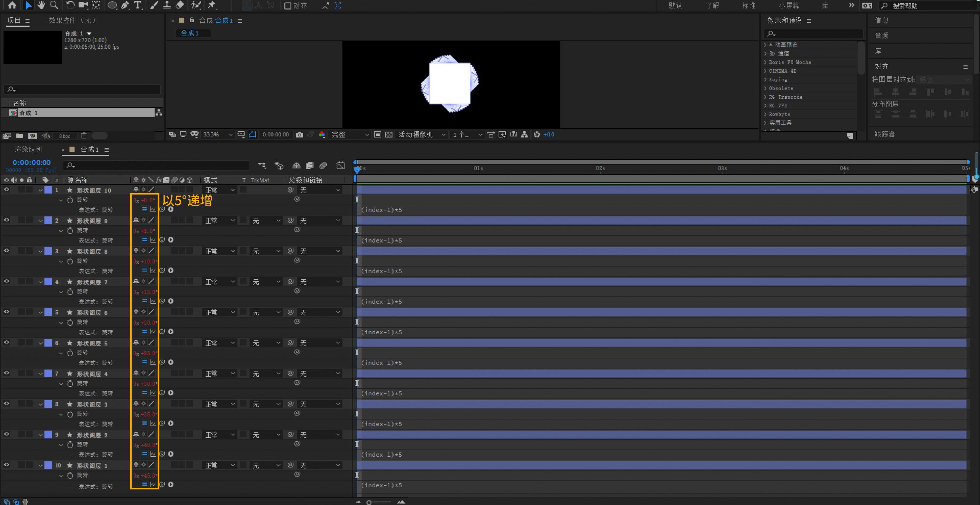Image resolution: width=980 pixels, height=505 pixels.
Task: Select the Zoom magnifier tool
Action: click(x=54, y=5)
